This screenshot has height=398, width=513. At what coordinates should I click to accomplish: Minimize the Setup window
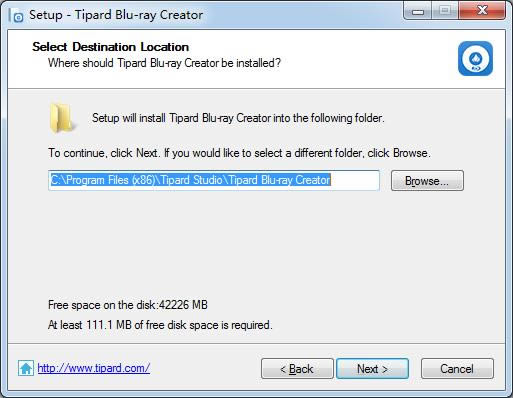coord(418,11)
